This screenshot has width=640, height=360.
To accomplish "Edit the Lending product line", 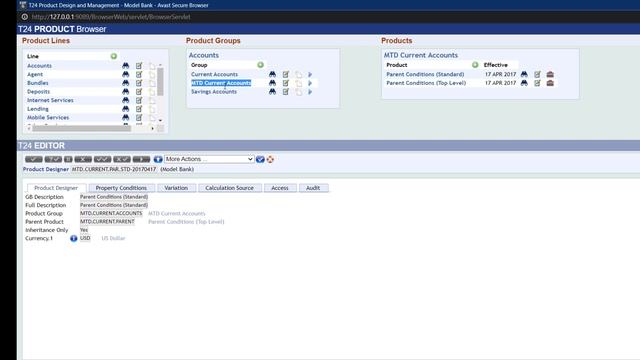I will tap(139, 109).
